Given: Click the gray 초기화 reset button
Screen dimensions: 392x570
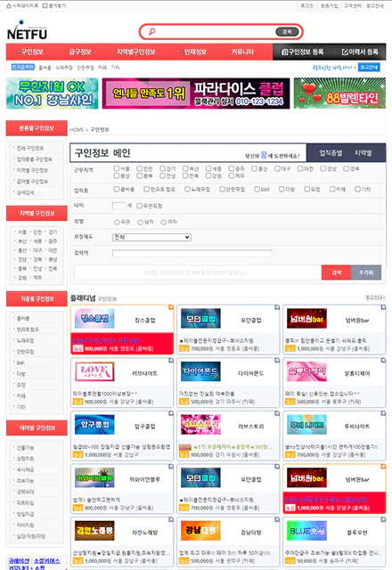Looking at the screenshot, I should pyautogui.click(x=366, y=273).
